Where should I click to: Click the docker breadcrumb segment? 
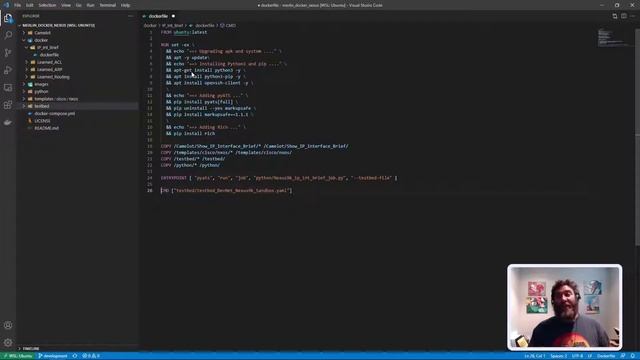150,25
